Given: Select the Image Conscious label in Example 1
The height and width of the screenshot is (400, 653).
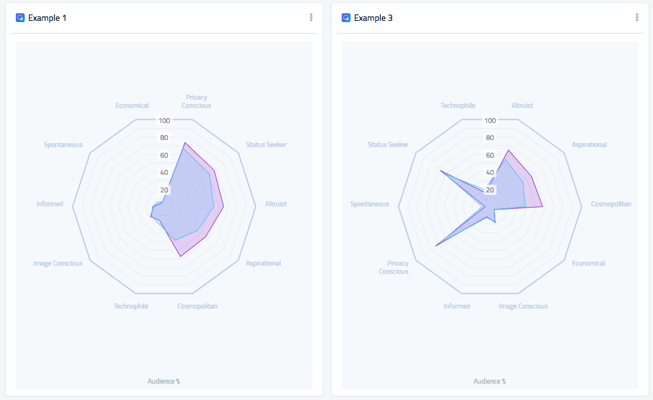Looking at the screenshot, I should [x=57, y=263].
